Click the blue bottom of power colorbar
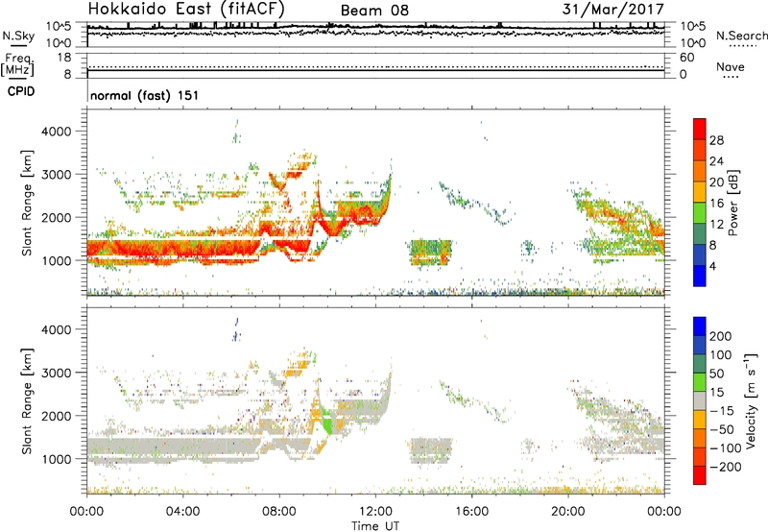 700,276
